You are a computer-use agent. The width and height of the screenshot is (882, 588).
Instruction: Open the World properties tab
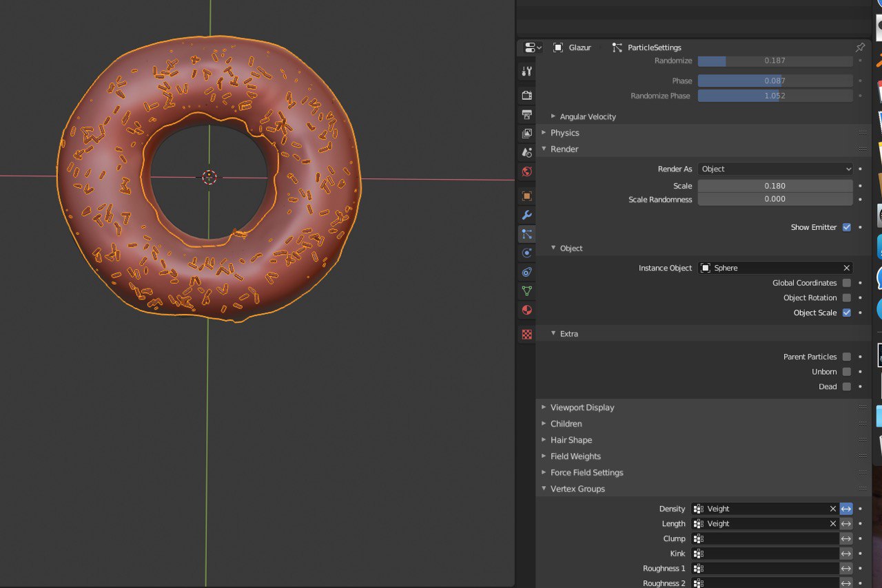click(x=527, y=171)
